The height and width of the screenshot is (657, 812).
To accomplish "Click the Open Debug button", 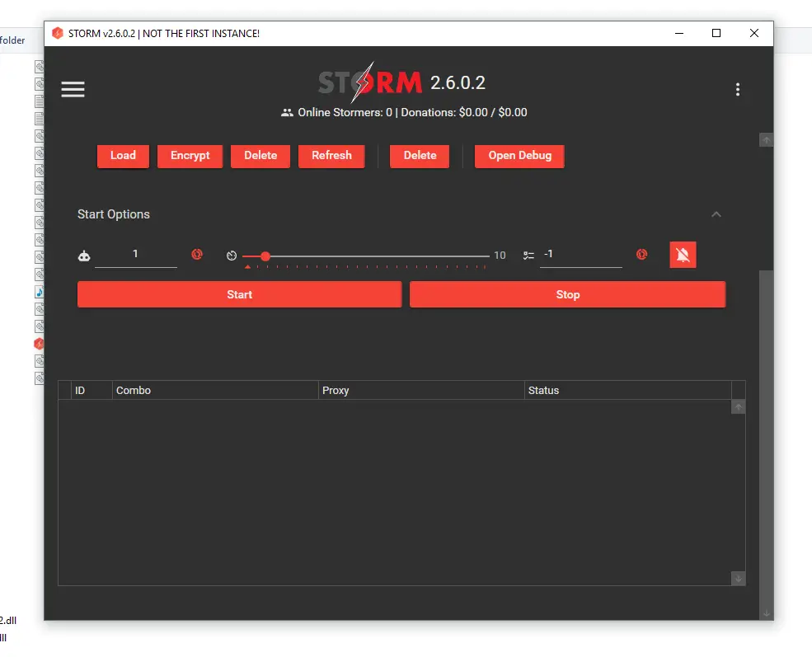I will click(x=519, y=156).
